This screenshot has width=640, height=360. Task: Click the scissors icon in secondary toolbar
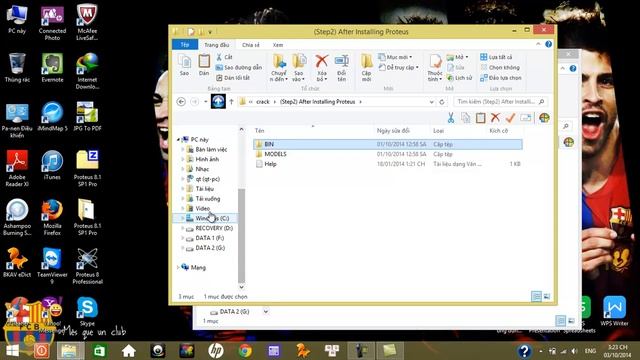click(451, 118)
